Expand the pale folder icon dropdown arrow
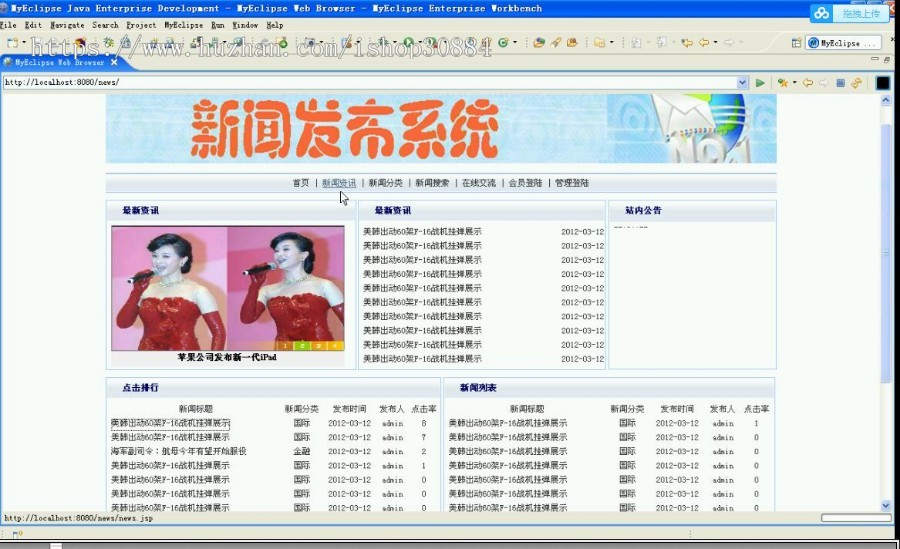The width and height of the screenshot is (900, 549). [611, 42]
